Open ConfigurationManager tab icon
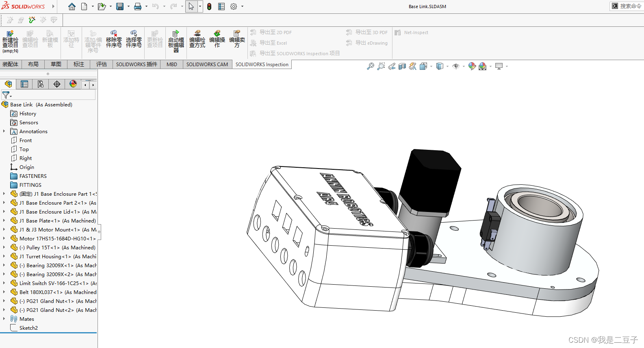The image size is (644, 348). click(41, 84)
